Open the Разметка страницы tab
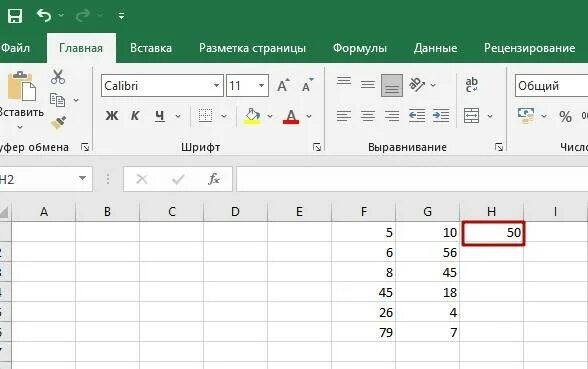Viewport: 588px width, 369px height. pyautogui.click(x=252, y=48)
